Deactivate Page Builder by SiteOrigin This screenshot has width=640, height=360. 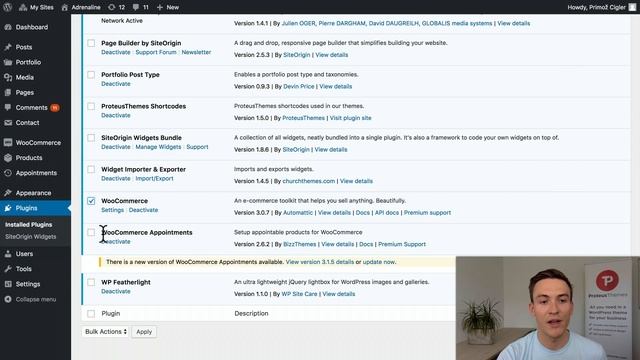116,52
